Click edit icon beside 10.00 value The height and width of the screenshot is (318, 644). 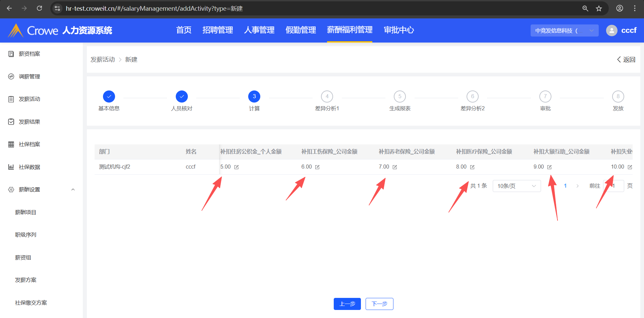[630, 167]
